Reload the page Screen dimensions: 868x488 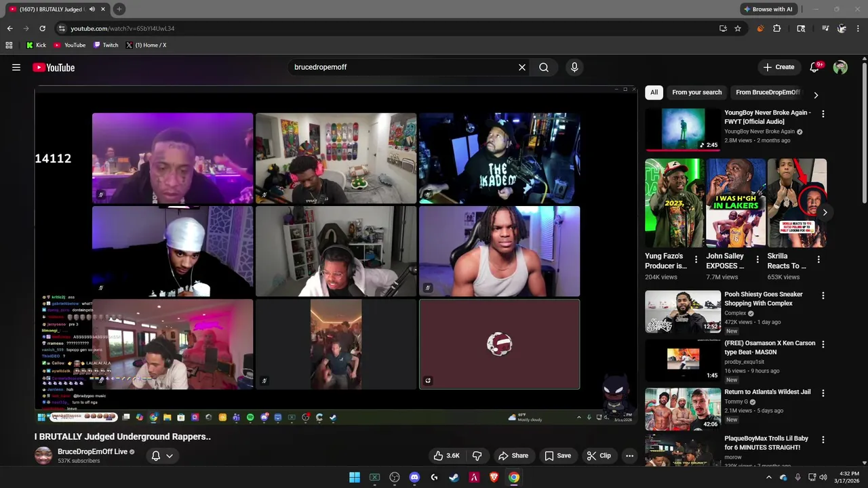click(42, 28)
